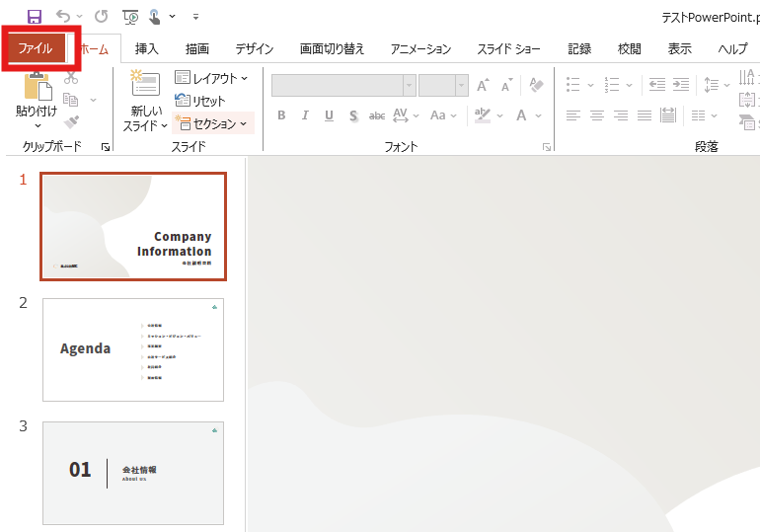Click the Add or Remove Columns icon
Viewport: 760px width, 532px height.
(699, 115)
